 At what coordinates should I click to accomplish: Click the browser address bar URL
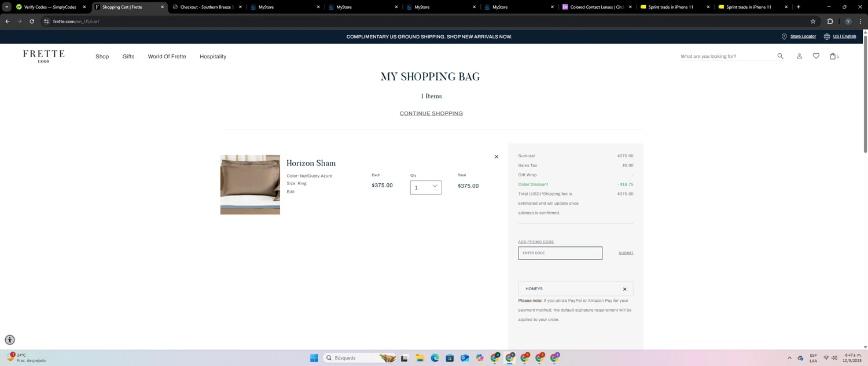[76, 21]
